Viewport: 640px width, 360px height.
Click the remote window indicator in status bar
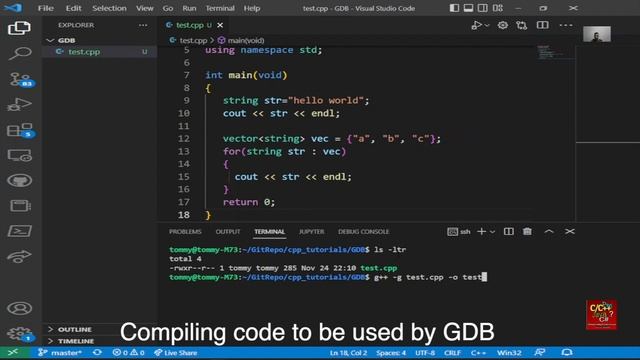tap(14, 353)
